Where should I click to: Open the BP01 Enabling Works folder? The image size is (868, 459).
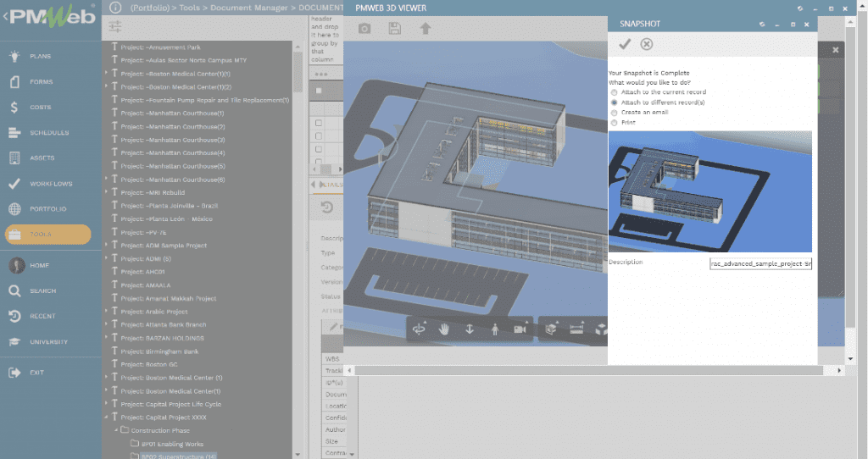coord(172,444)
